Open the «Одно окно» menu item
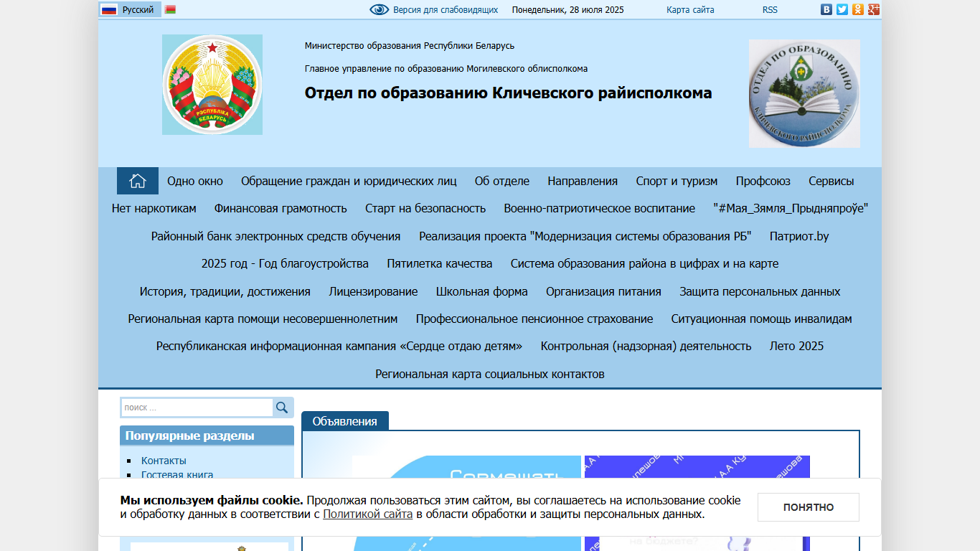 (x=195, y=181)
